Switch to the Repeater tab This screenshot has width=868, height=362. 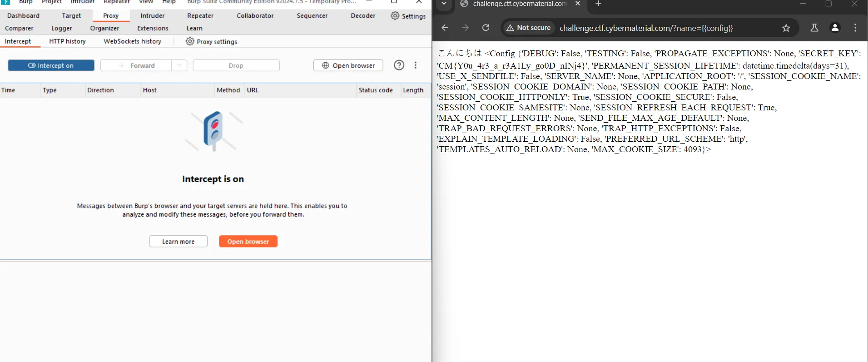(x=200, y=16)
